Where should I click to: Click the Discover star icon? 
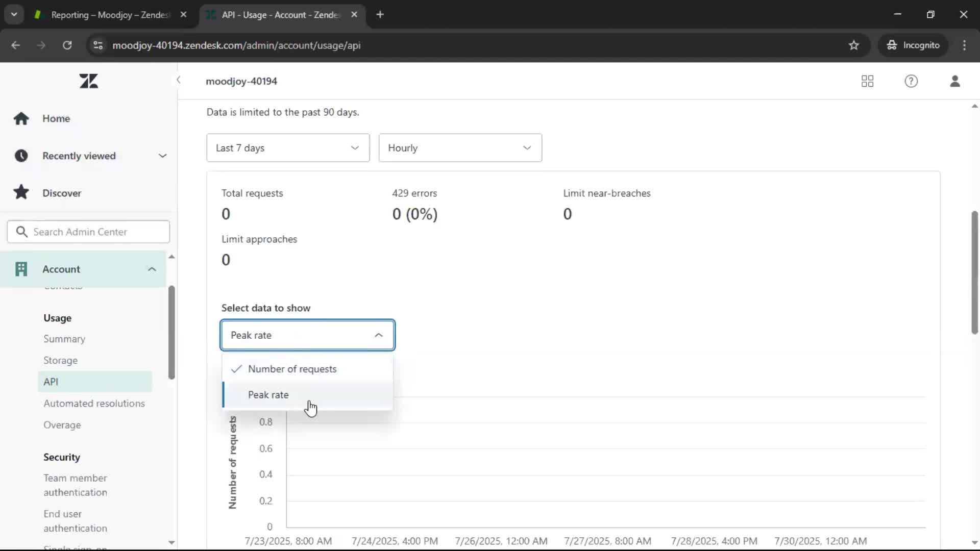21,192
